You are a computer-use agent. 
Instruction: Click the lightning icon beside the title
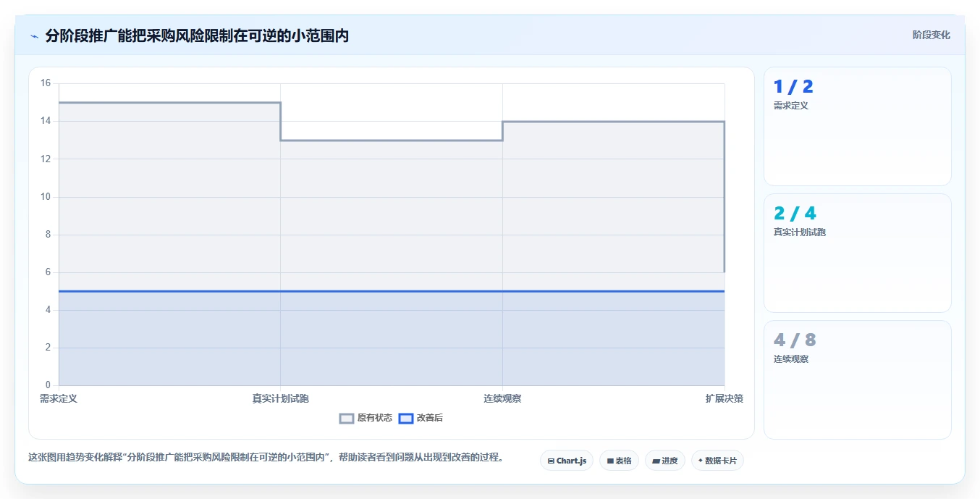[x=34, y=36]
